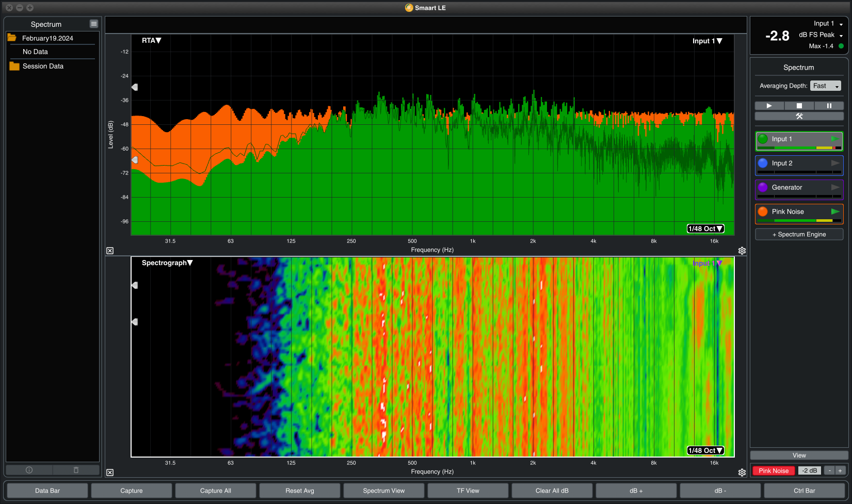The width and height of the screenshot is (852, 504).
Task: Increase generator level with plus button
Action: tap(840, 470)
